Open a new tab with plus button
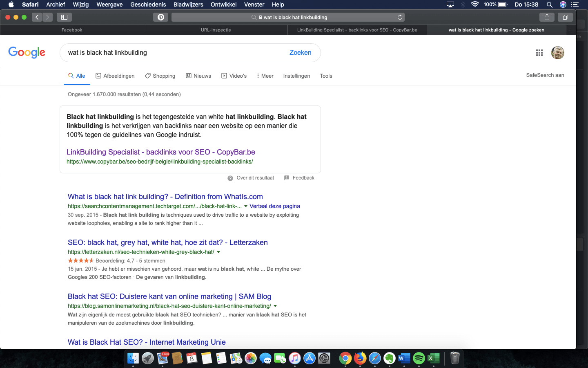Screen dimensions: 588x368 [x=571, y=30]
